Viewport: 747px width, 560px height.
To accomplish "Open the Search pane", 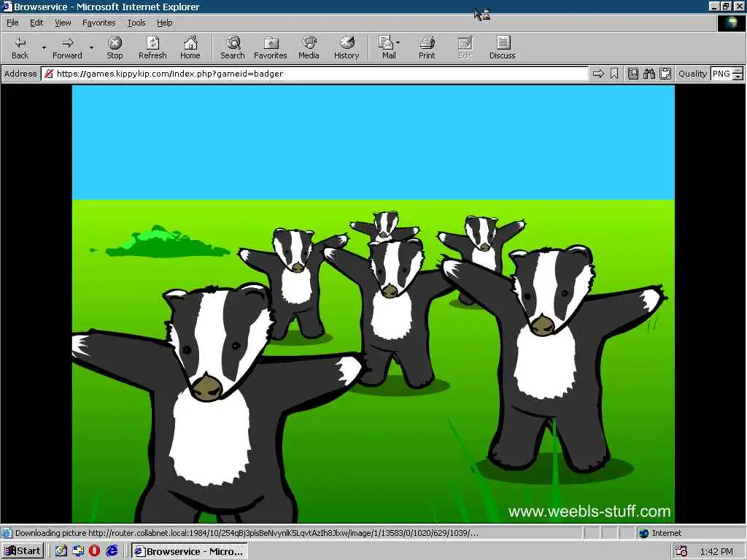I will 233,47.
